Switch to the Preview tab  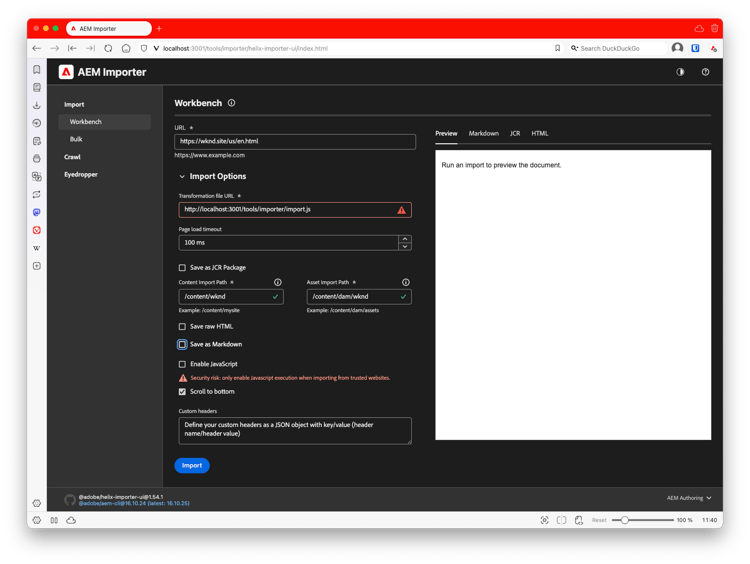click(446, 133)
